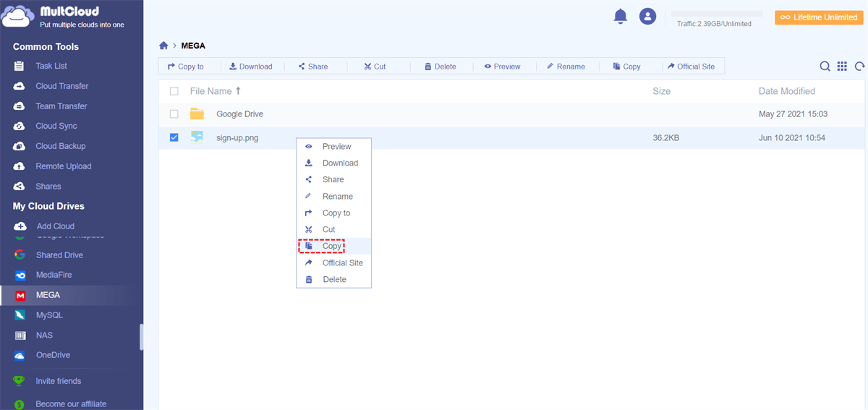Open OneDrive cloud drive
The height and width of the screenshot is (410, 868).
pos(52,355)
